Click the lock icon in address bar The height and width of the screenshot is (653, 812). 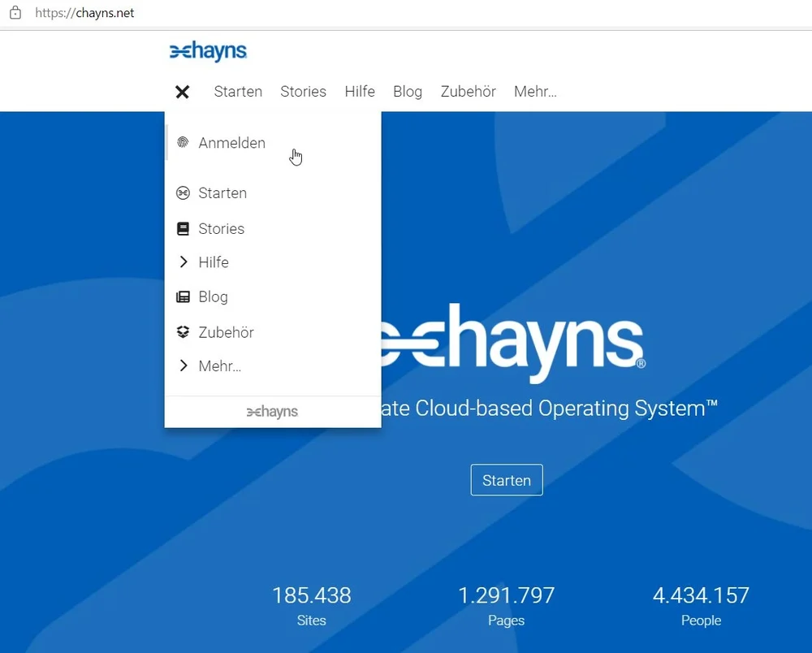[15, 12]
